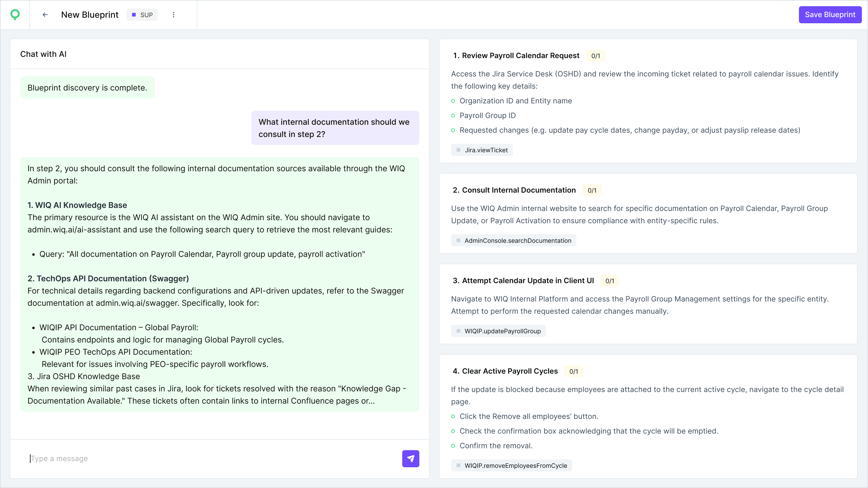Open the kebab menu beside the SUP badge
The width and height of the screenshot is (868, 488).
coord(174,14)
